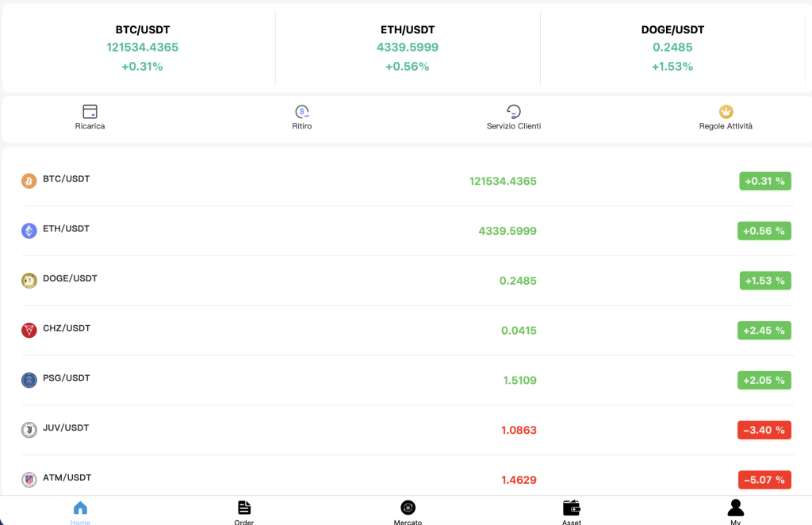
Task: Click the Ethereum coin icon
Action: 29,231
